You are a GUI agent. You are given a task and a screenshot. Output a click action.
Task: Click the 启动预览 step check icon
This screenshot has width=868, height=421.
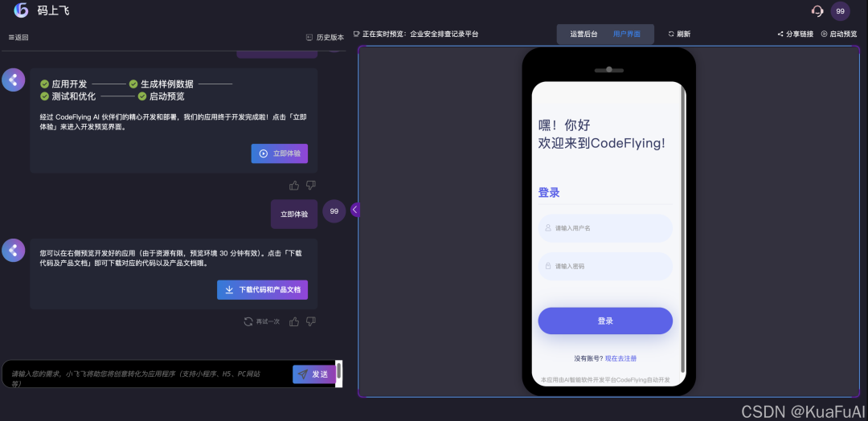[142, 96]
